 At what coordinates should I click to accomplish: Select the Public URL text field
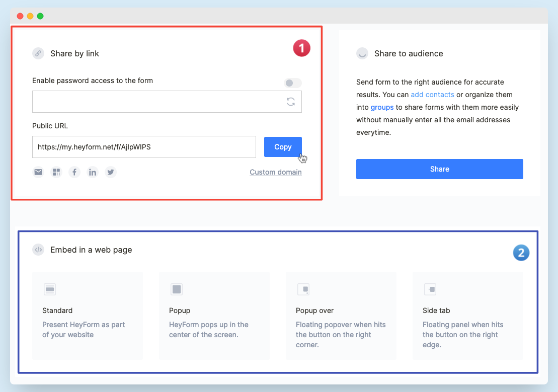point(144,147)
